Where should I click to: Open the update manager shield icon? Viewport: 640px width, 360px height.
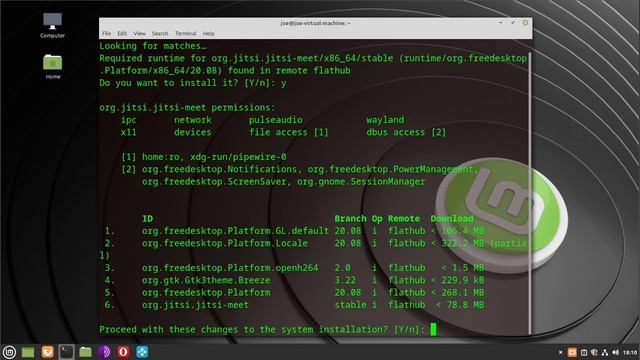coord(594,352)
